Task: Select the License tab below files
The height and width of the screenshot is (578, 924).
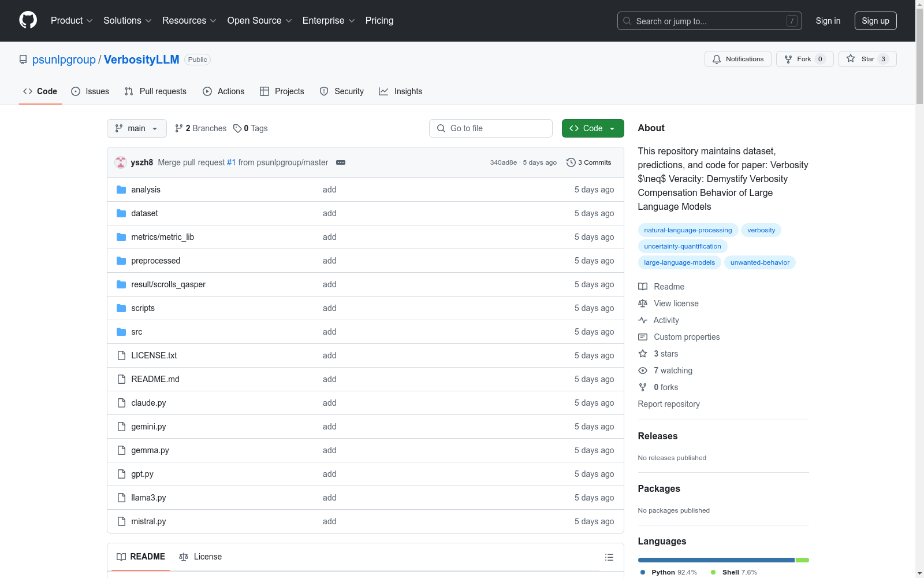Action: (200, 557)
